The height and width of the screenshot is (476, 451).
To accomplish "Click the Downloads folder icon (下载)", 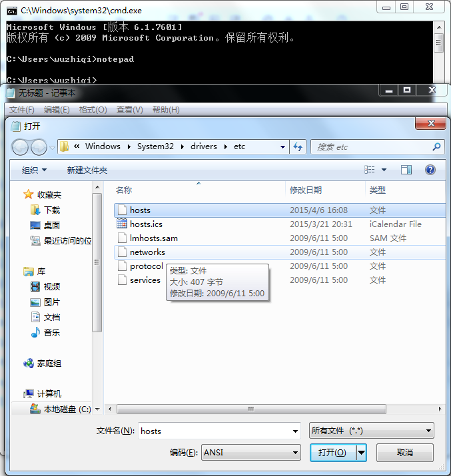I will click(x=35, y=210).
